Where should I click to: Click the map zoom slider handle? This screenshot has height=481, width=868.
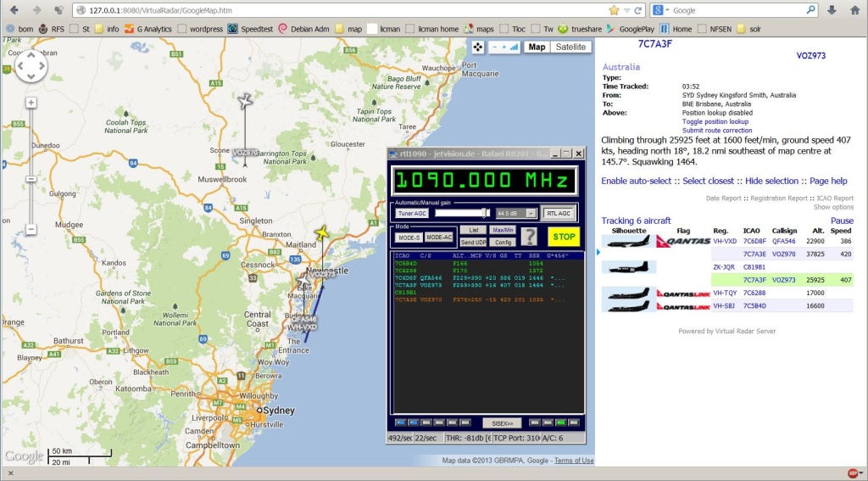point(31,179)
